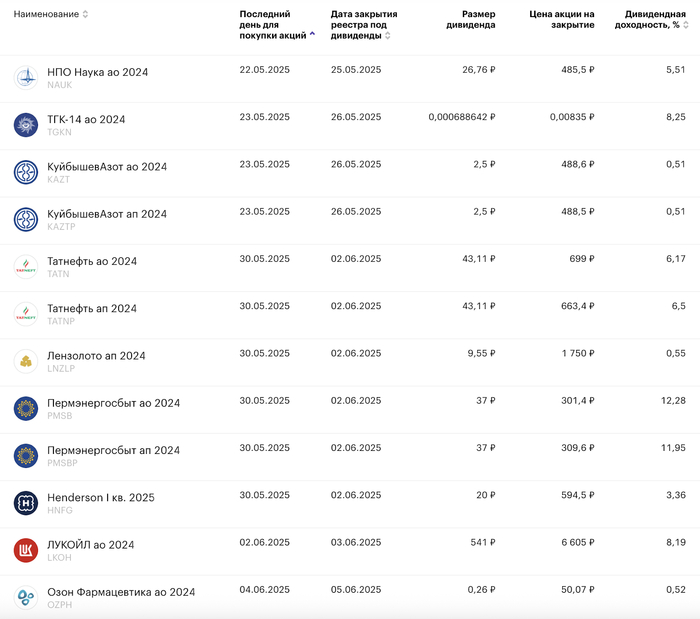The image size is (700, 619).
Task: Open the ЛУКОЙЛ ао 2024 link
Action: (x=90, y=545)
